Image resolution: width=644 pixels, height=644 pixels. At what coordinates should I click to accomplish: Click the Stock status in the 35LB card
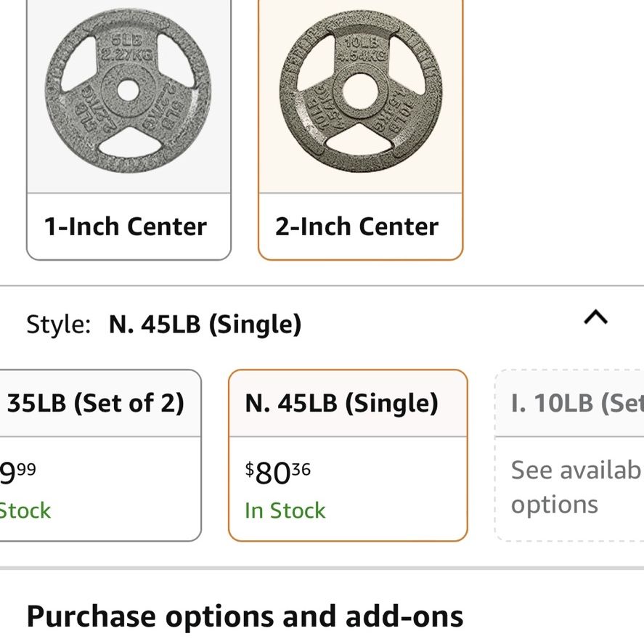pyautogui.click(x=25, y=511)
